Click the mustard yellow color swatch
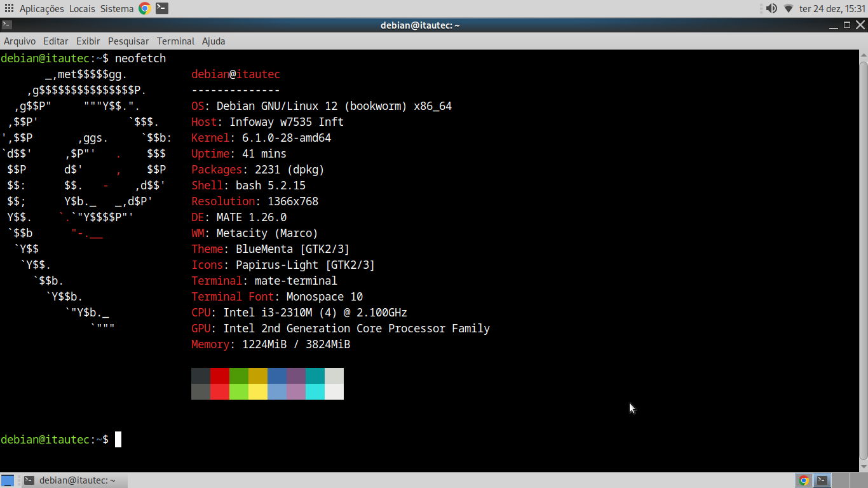The image size is (868, 488). pos(258,376)
